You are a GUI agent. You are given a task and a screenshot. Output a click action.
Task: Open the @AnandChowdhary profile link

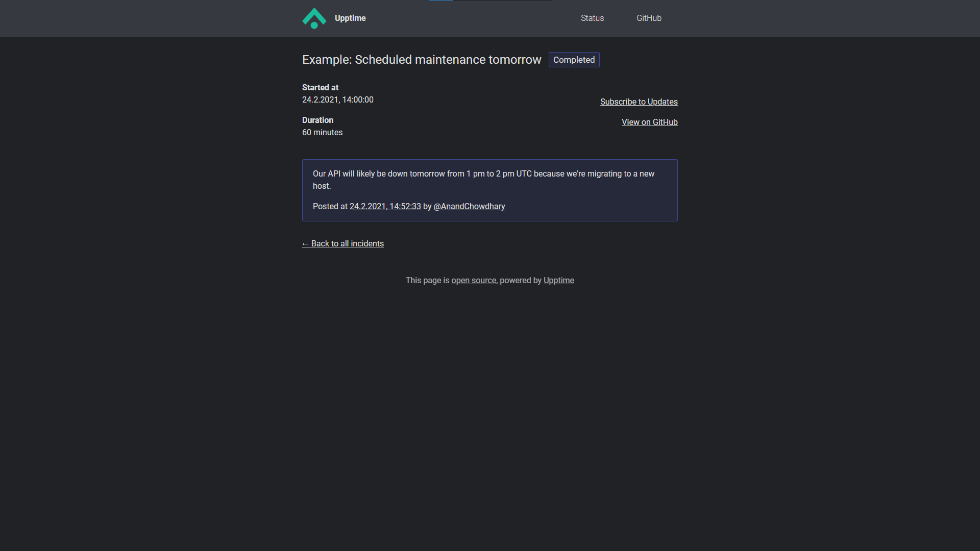click(469, 206)
